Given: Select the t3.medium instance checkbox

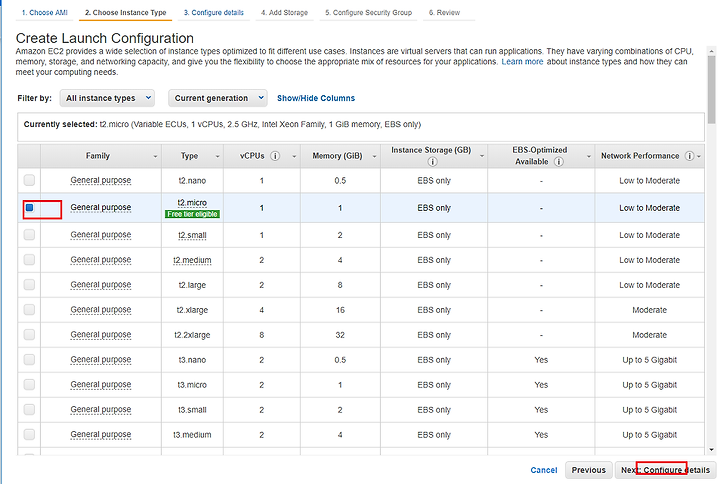Looking at the screenshot, I should point(29,434).
